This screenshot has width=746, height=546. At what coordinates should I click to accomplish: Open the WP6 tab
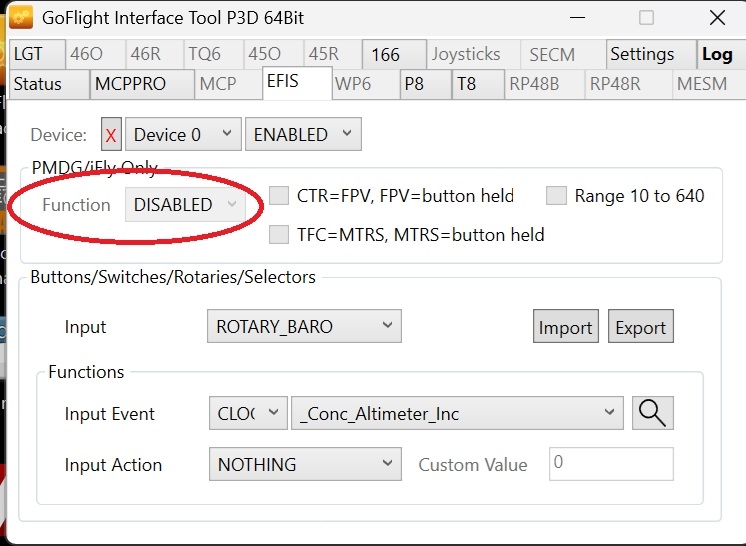click(366, 84)
